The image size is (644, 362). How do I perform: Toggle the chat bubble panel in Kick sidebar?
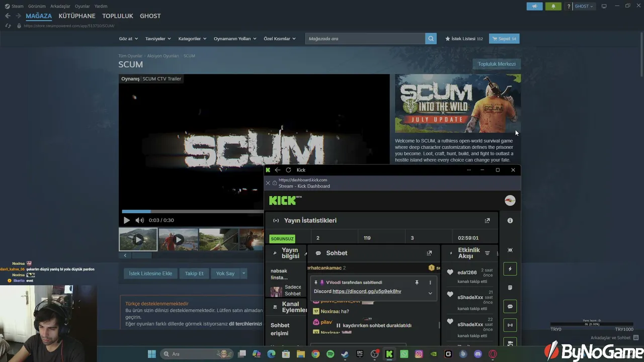(x=510, y=306)
